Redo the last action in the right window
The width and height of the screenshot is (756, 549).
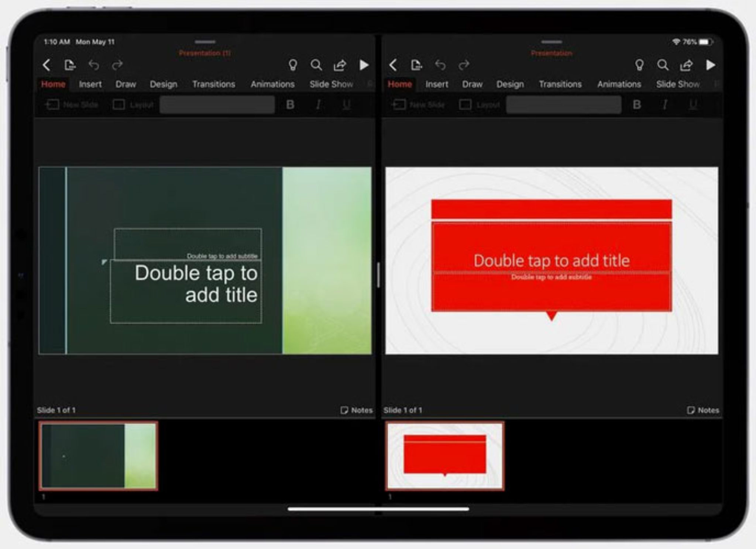pyautogui.click(x=464, y=65)
